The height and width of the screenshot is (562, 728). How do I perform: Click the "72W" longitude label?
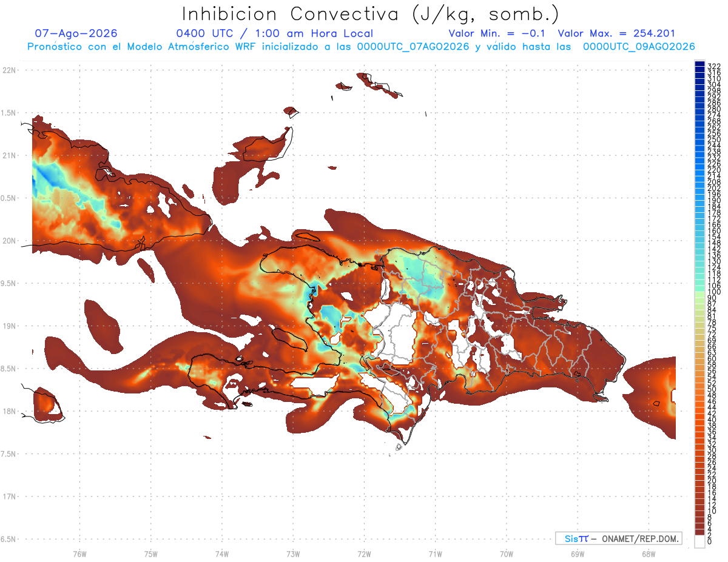pos(364,553)
